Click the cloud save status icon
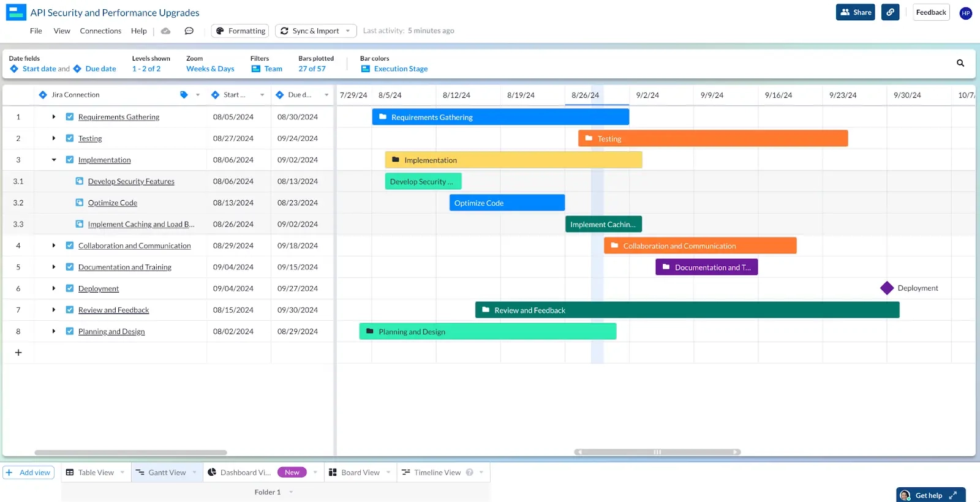The height and width of the screenshot is (502, 980). click(x=165, y=31)
